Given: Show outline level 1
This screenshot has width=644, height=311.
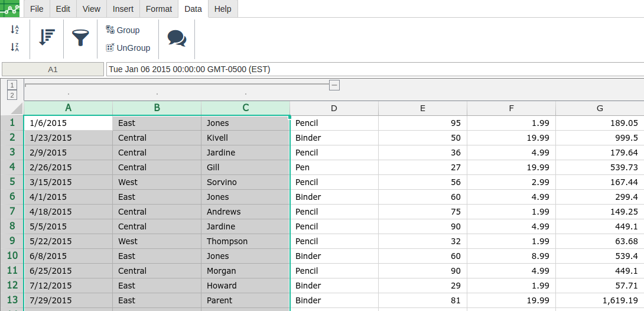Looking at the screenshot, I should (12, 85).
